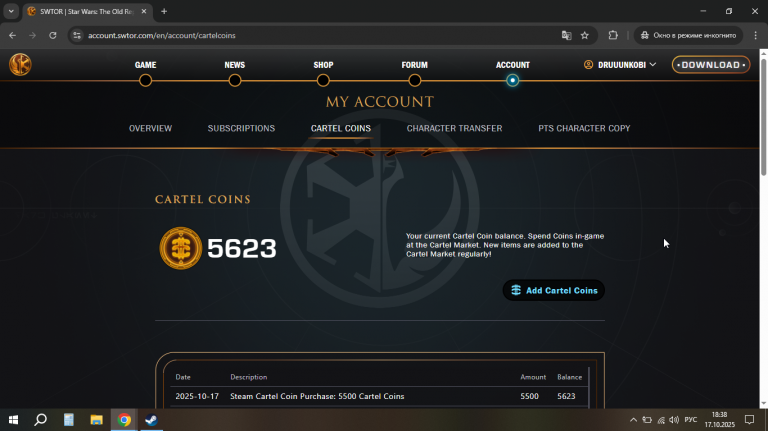Click the translate page icon
The image size is (768, 431).
566,35
